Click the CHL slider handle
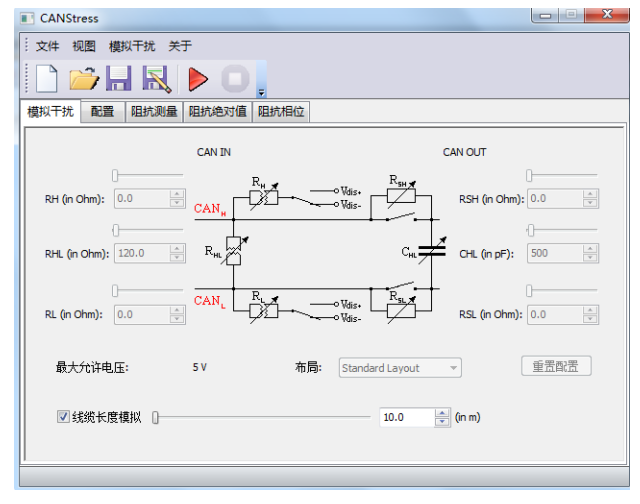The width and height of the screenshot is (640, 504). click(530, 230)
